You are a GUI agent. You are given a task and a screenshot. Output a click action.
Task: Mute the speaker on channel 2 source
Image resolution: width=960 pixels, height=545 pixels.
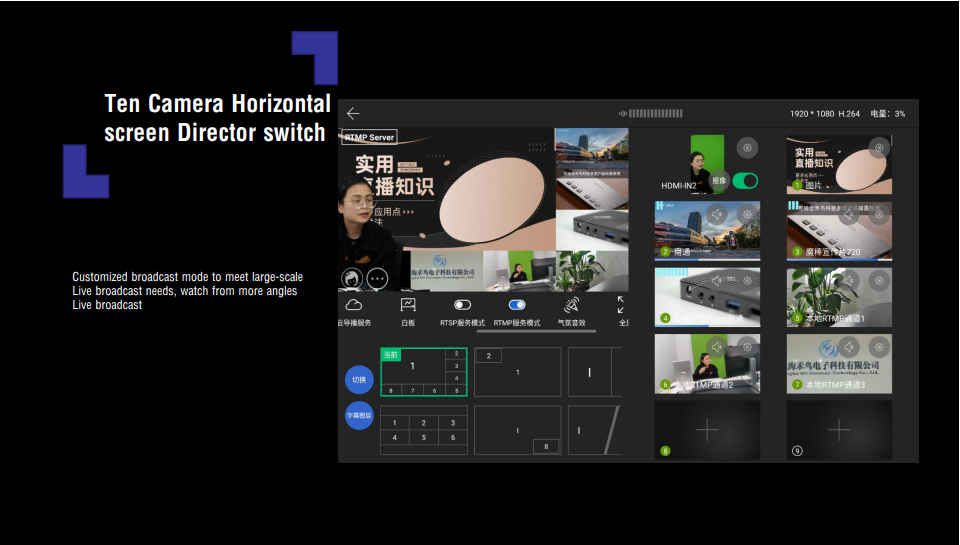pos(717,214)
